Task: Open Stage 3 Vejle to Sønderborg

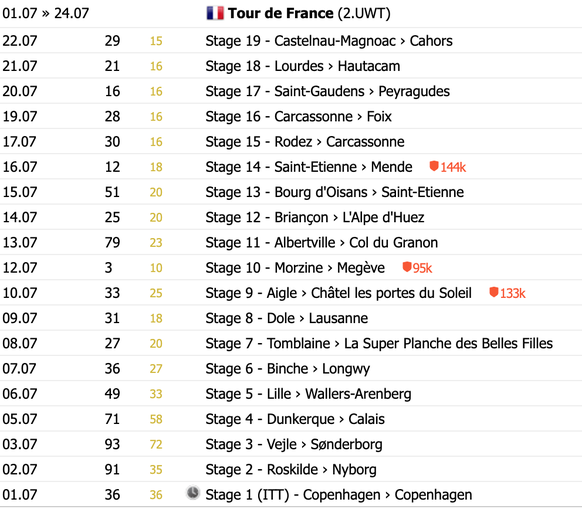Action: [x=294, y=445]
